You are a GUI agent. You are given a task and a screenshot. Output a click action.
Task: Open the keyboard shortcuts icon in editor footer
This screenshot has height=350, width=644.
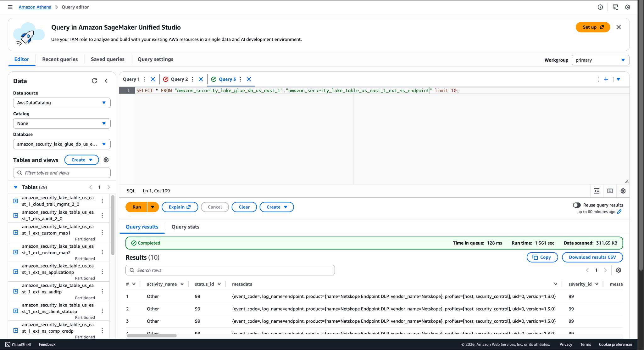pos(610,191)
